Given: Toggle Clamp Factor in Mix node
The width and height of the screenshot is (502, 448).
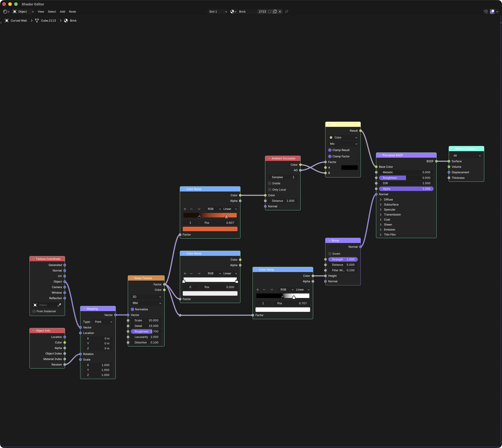Looking at the screenshot, I should [x=330, y=157].
